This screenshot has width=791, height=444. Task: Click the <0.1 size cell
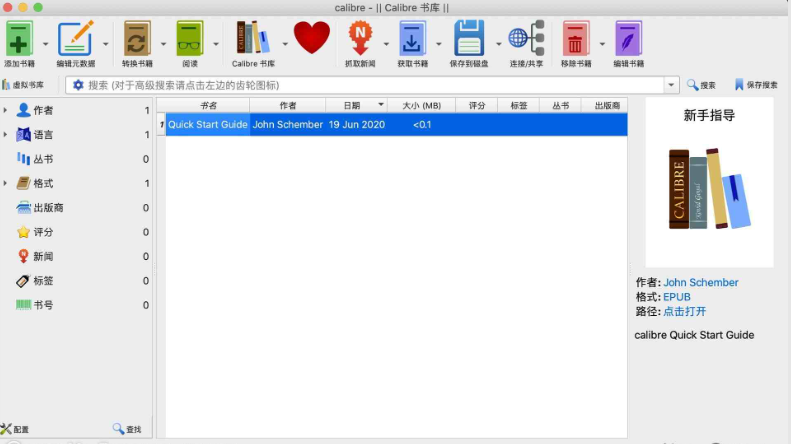pyautogui.click(x=422, y=125)
